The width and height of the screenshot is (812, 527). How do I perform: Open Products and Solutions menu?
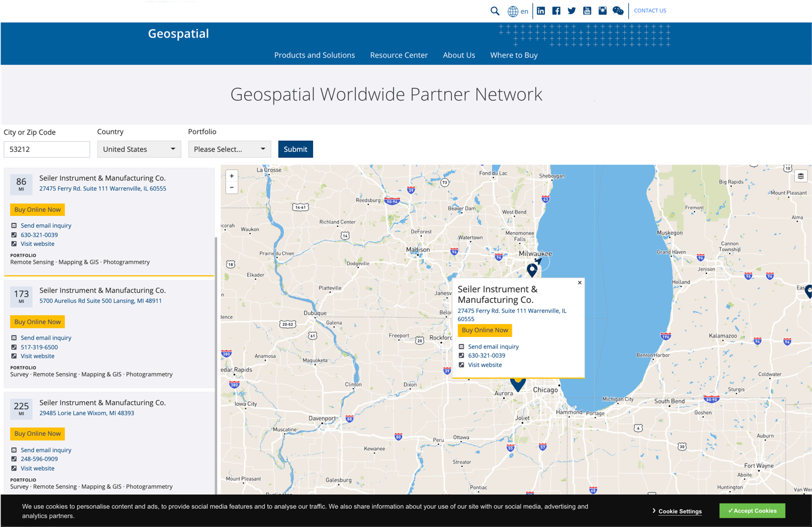click(x=314, y=55)
